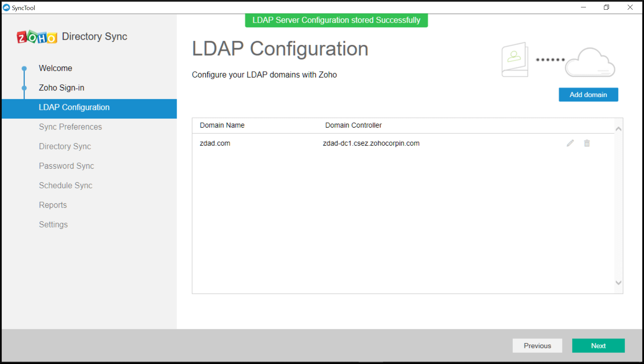This screenshot has width=644, height=364.
Task: Open the Sync Preferences step
Action: tap(70, 127)
